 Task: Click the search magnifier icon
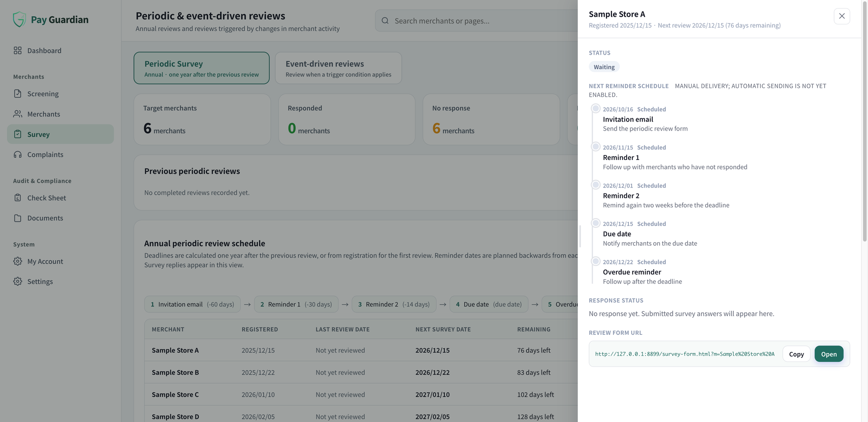click(x=385, y=21)
